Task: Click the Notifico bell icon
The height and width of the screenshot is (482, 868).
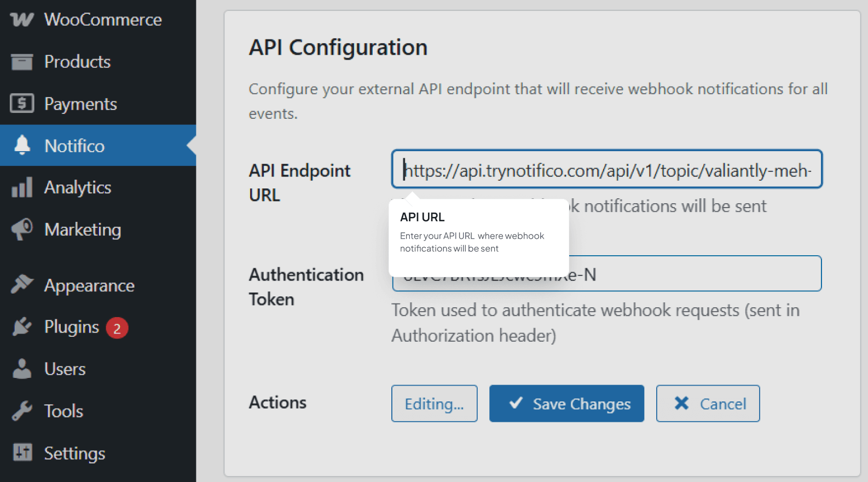Action: point(22,145)
